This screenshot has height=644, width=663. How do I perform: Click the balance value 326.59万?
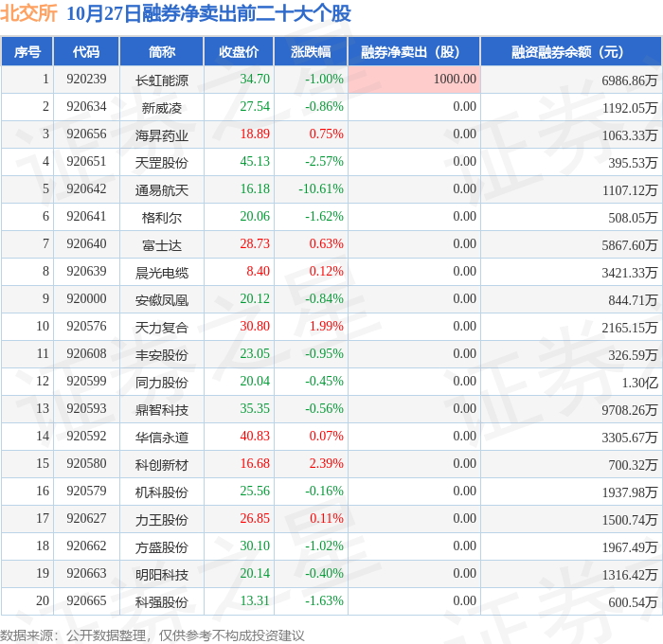(633, 355)
